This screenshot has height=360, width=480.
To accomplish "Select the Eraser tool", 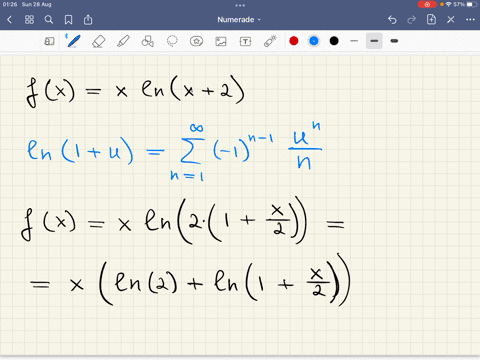I will pos(98,41).
